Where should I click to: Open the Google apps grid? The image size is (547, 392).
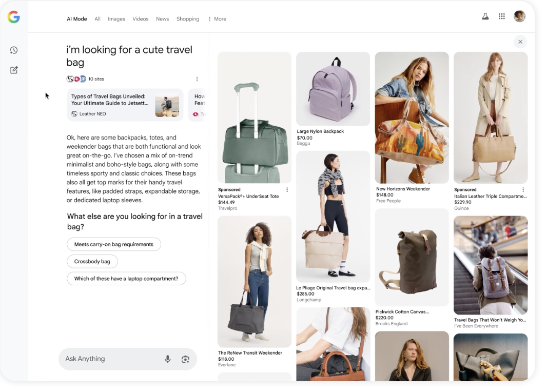(x=502, y=16)
